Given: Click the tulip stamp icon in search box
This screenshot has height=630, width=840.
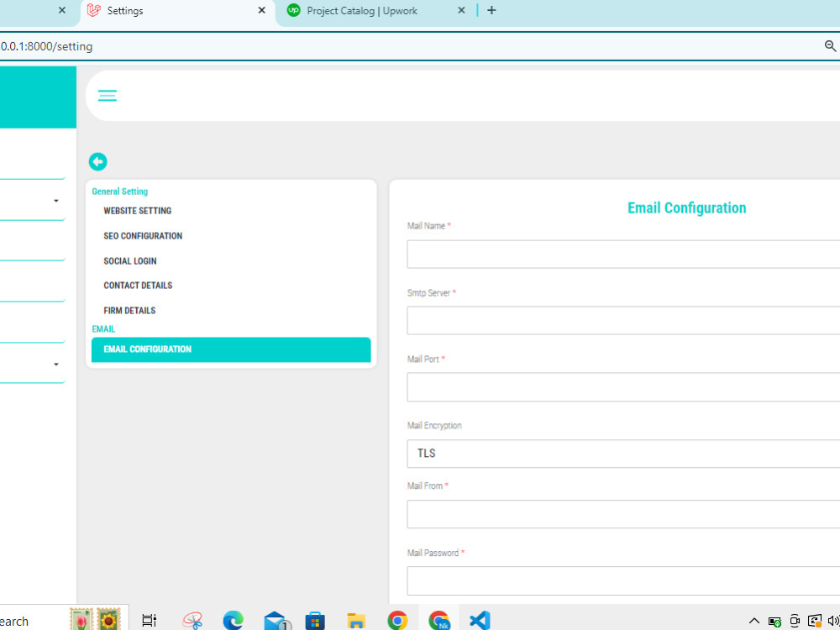Looking at the screenshot, I should click(x=81, y=619).
